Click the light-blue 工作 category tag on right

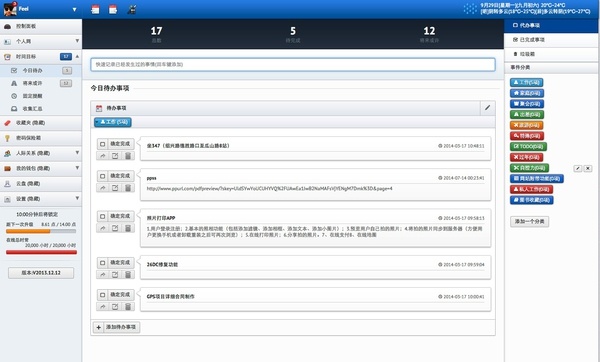(527, 83)
